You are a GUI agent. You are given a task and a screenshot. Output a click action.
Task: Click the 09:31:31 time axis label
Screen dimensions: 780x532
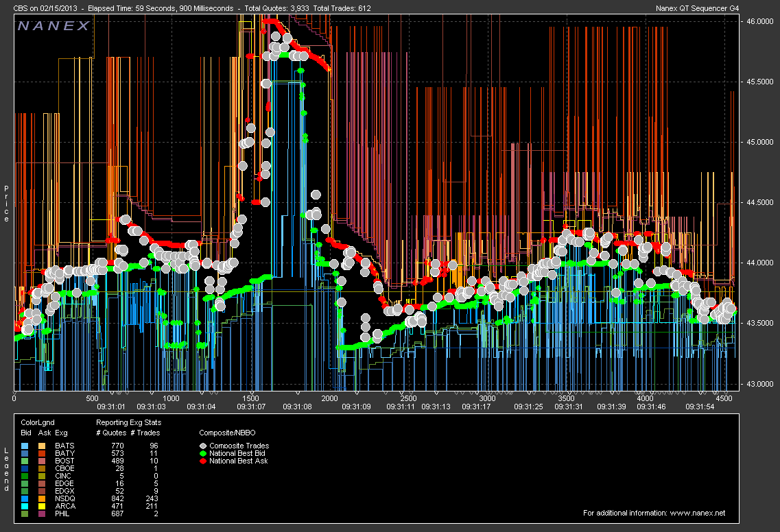[569, 407]
